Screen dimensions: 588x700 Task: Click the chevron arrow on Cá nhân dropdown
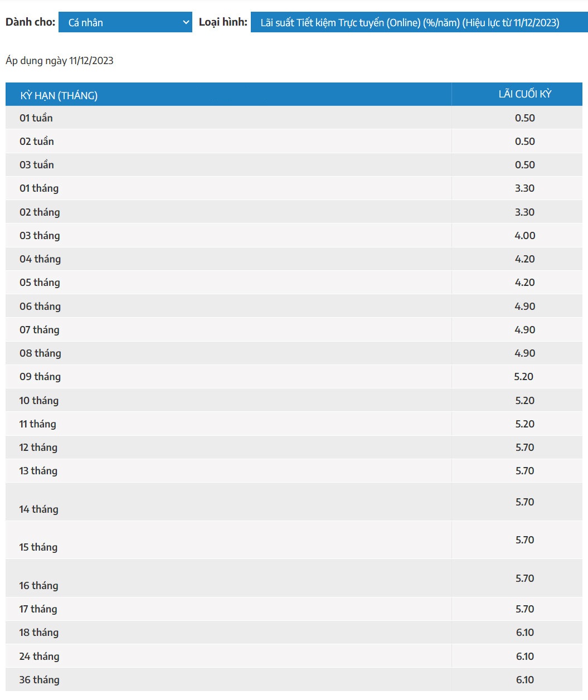tap(186, 23)
